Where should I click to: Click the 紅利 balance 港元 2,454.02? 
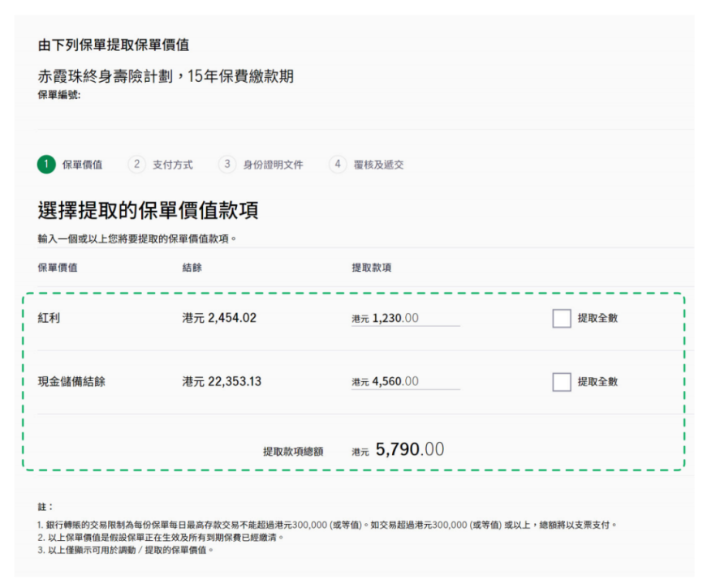(x=219, y=319)
